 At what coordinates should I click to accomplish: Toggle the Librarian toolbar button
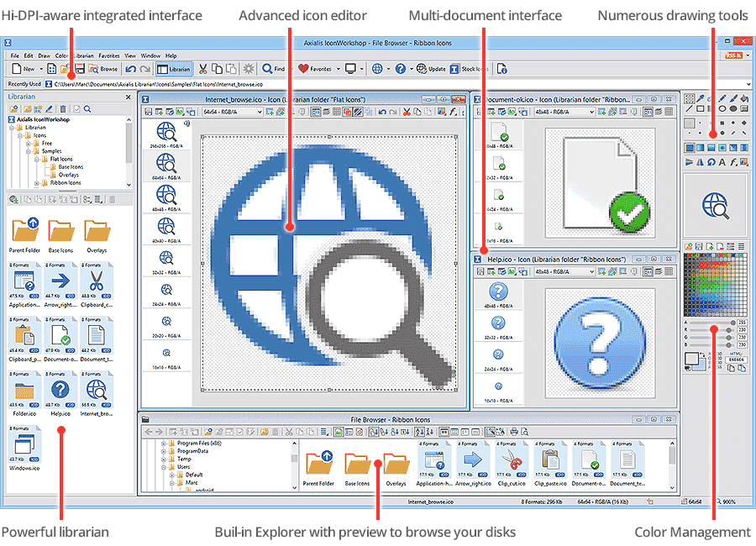click(x=174, y=69)
